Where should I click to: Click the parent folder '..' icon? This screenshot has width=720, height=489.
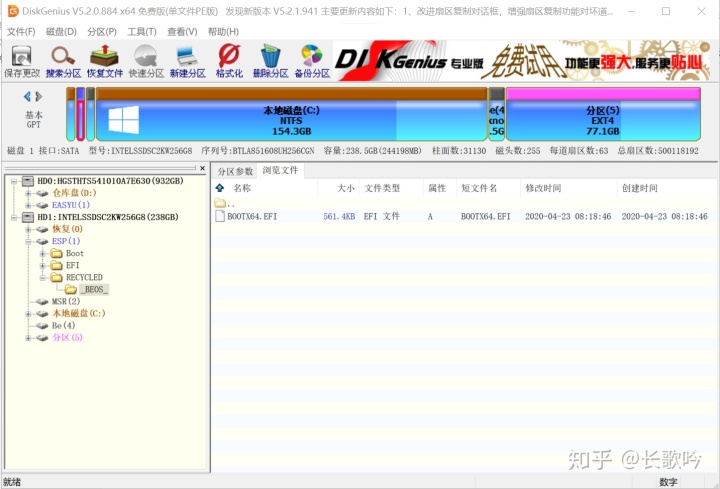click(x=220, y=203)
